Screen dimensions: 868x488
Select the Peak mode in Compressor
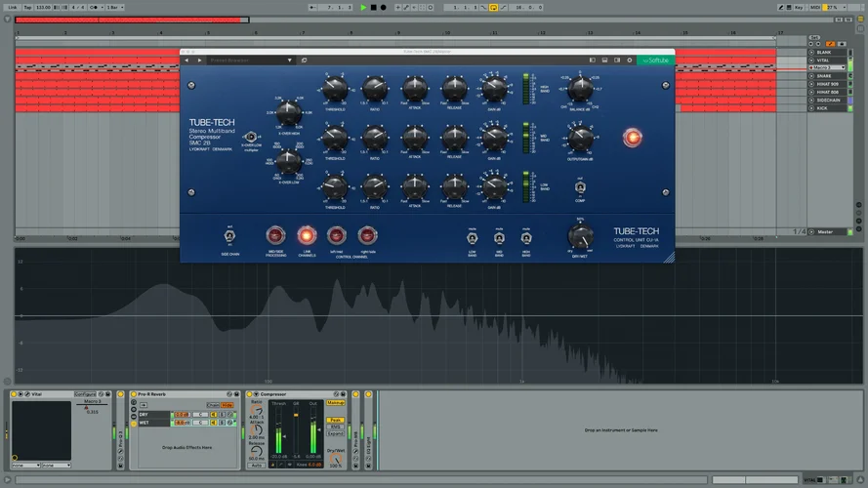[x=335, y=420]
